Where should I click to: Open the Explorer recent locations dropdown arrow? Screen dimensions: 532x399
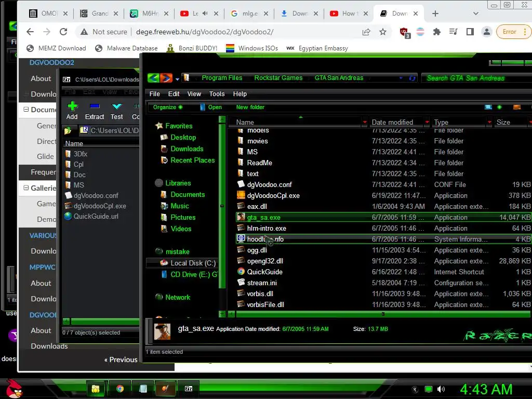tap(177, 79)
